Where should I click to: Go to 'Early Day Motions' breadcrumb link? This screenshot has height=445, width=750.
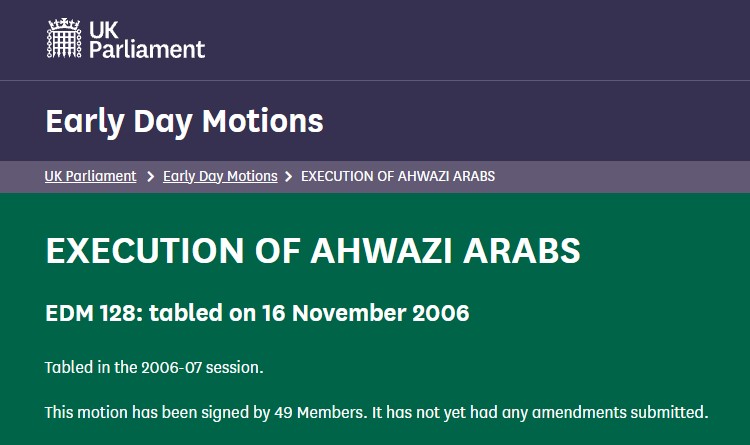click(220, 176)
